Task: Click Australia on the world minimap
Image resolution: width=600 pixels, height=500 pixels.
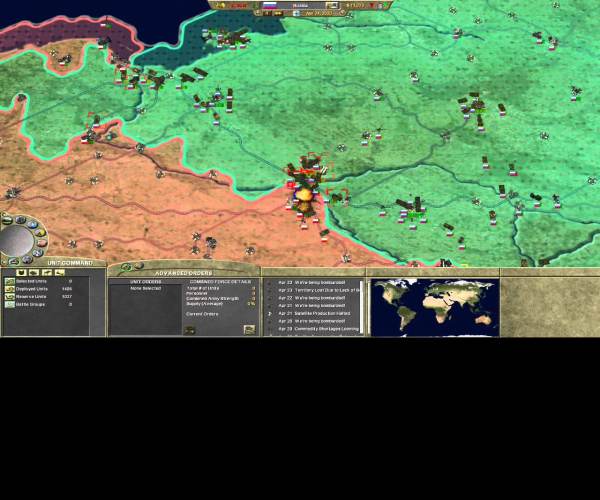Action: [484, 318]
